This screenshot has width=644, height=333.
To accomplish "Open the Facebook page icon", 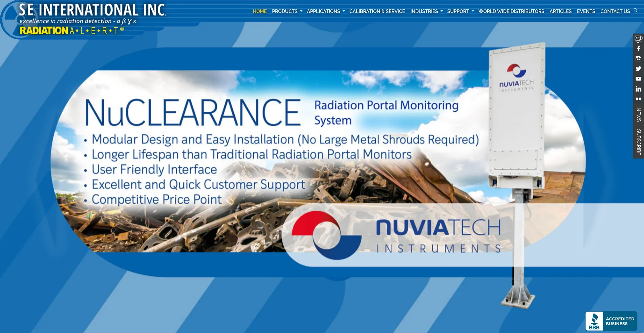I will [x=638, y=49].
